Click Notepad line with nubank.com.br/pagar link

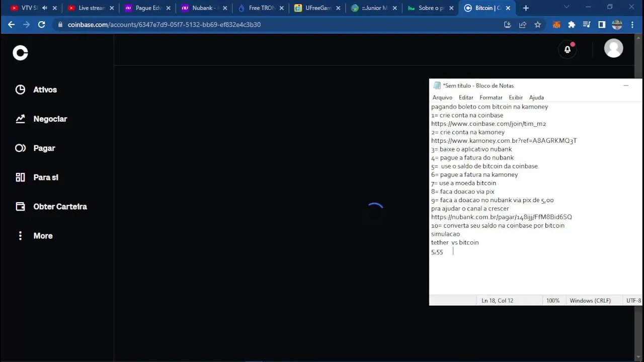tap(502, 217)
